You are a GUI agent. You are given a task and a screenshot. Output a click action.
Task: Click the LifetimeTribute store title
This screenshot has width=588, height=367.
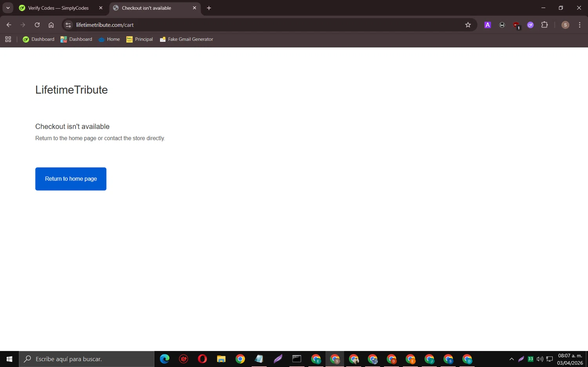pos(71,90)
